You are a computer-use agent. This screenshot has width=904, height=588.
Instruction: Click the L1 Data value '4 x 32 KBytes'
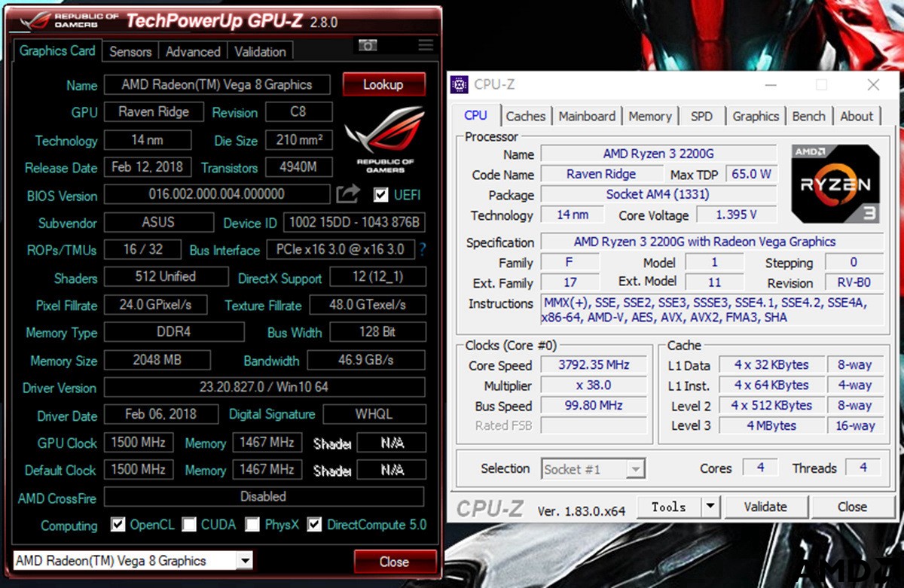(771, 365)
